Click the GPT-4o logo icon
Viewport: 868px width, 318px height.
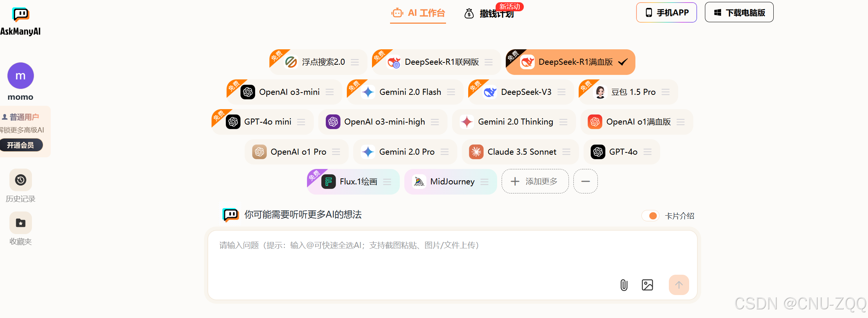point(598,152)
